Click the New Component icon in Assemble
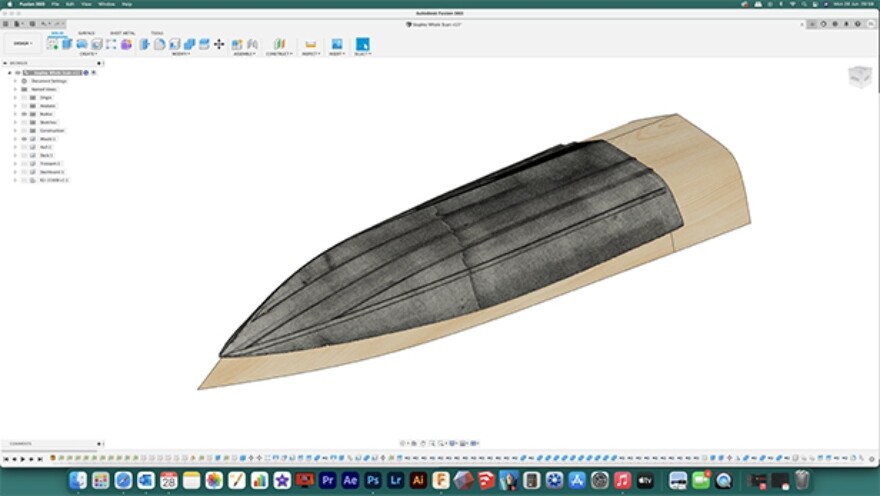The image size is (880, 496). coord(237,44)
